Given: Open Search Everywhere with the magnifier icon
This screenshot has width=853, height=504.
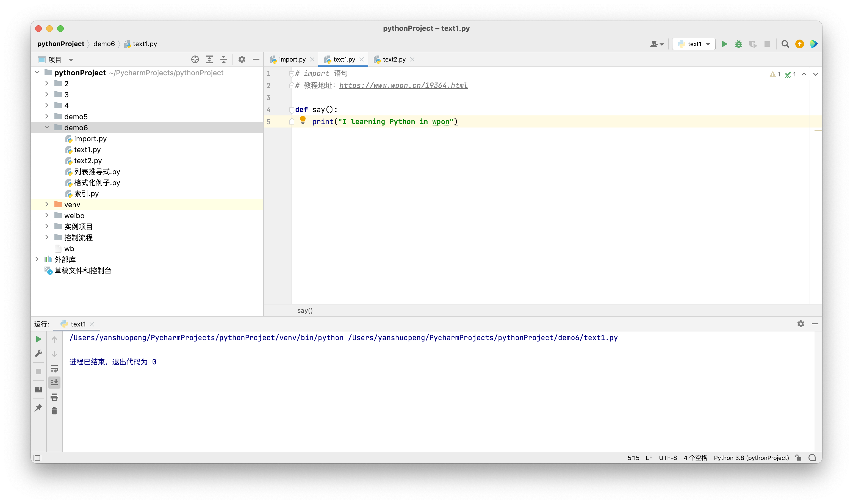Looking at the screenshot, I should [785, 44].
